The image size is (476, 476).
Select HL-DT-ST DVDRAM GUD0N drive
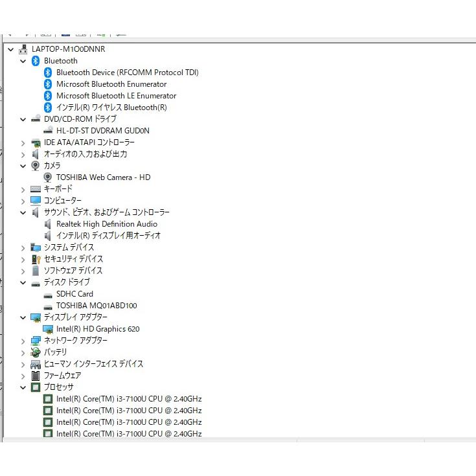coord(103,131)
